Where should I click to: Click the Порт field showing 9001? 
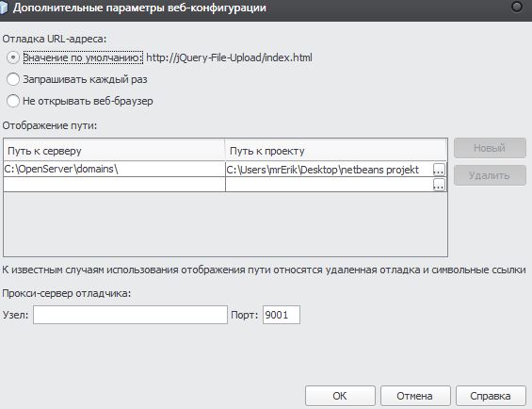point(282,315)
